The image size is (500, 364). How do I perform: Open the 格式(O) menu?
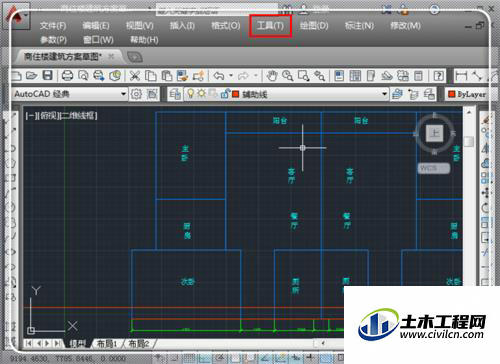pyautogui.click(x=226, y=26)
